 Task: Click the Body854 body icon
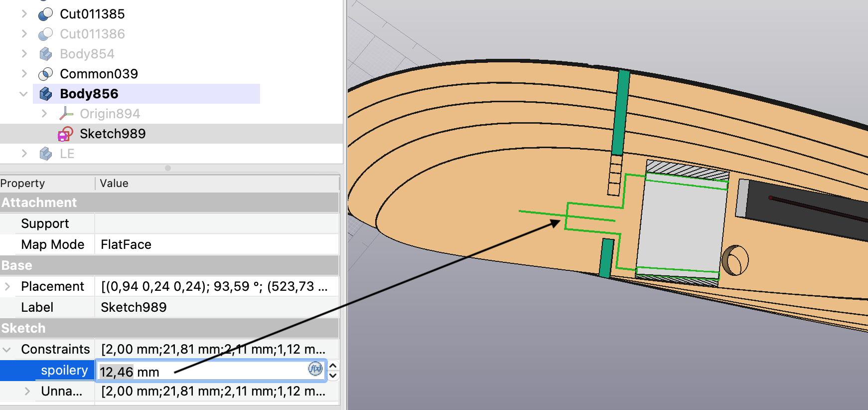[x=45, y=54]
